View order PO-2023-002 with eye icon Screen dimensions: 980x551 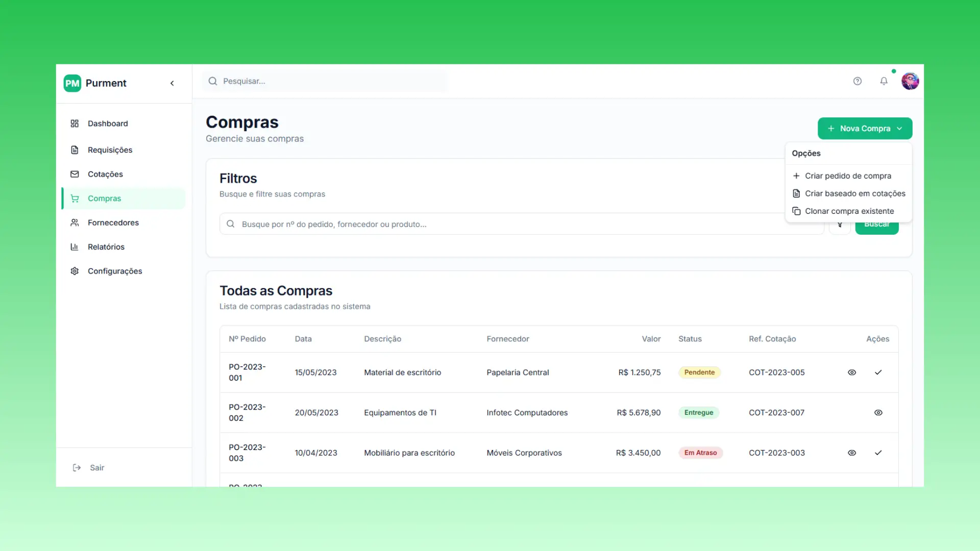click(878, 413)
